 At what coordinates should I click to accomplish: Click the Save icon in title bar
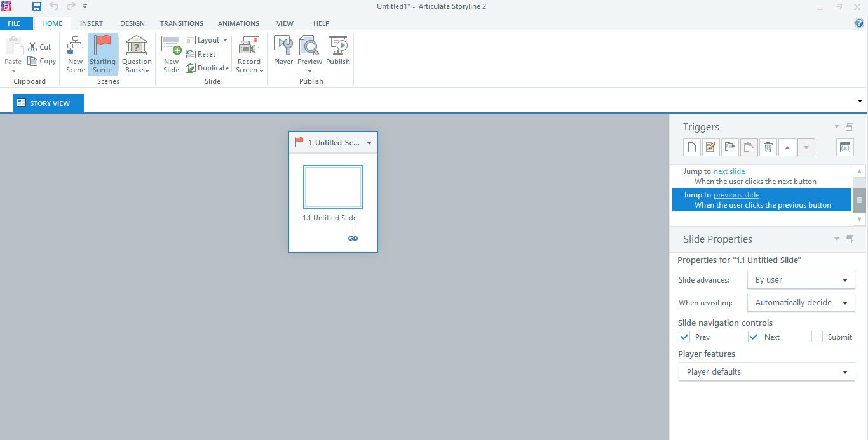[x=37, y=6]
